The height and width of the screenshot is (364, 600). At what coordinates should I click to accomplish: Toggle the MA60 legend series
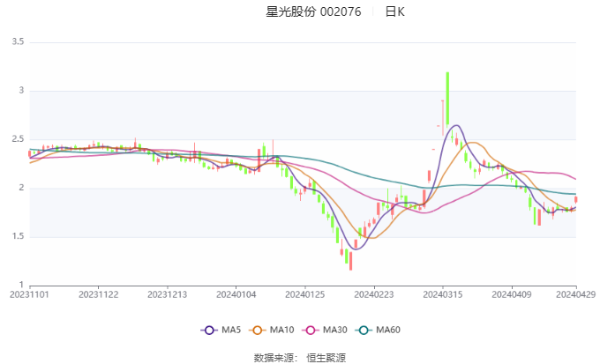(378, 330)
